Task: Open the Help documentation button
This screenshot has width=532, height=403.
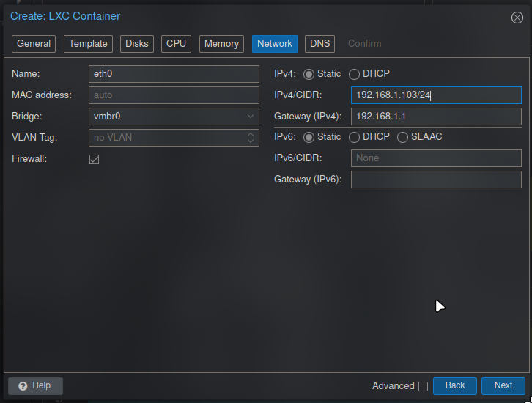Action: [x=35, y=385]
